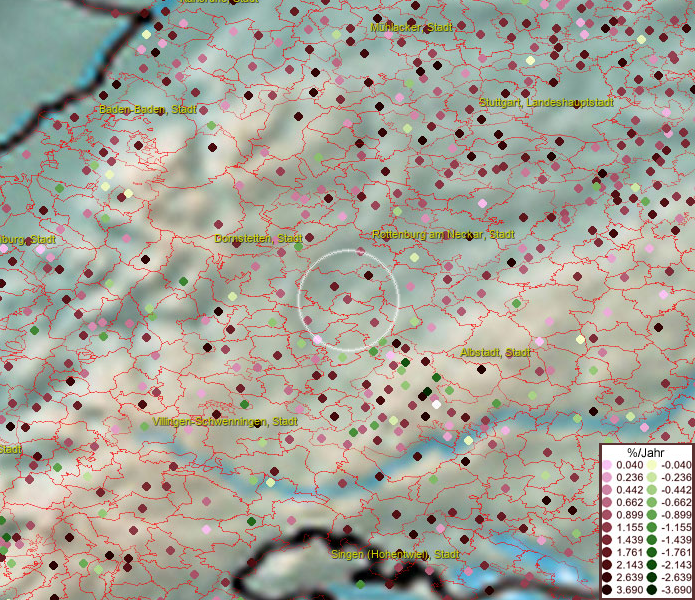Viewport: 695px width, 600px height.
Task: Click the Stuttgart, Landeshauptstadt map label
Action: (x=546, y=102)
